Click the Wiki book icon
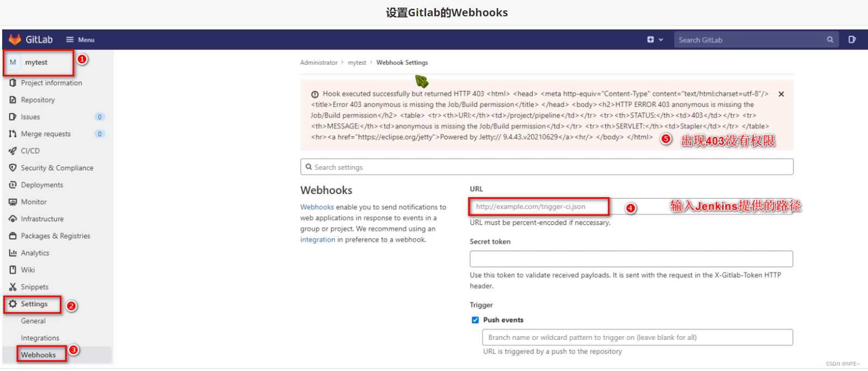 click(x=13, y=270)
